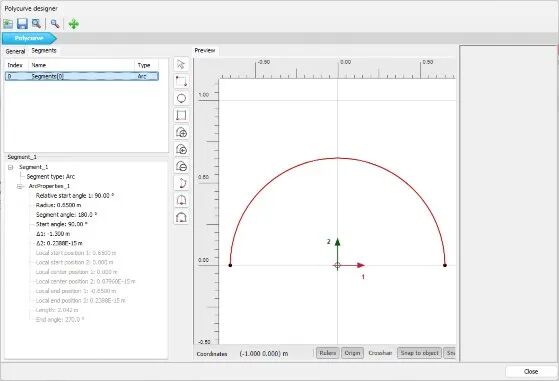Click the blue Polycurve mode tab
The width and height of the screenshot is (559, 381).
click(x=29, y=38)
